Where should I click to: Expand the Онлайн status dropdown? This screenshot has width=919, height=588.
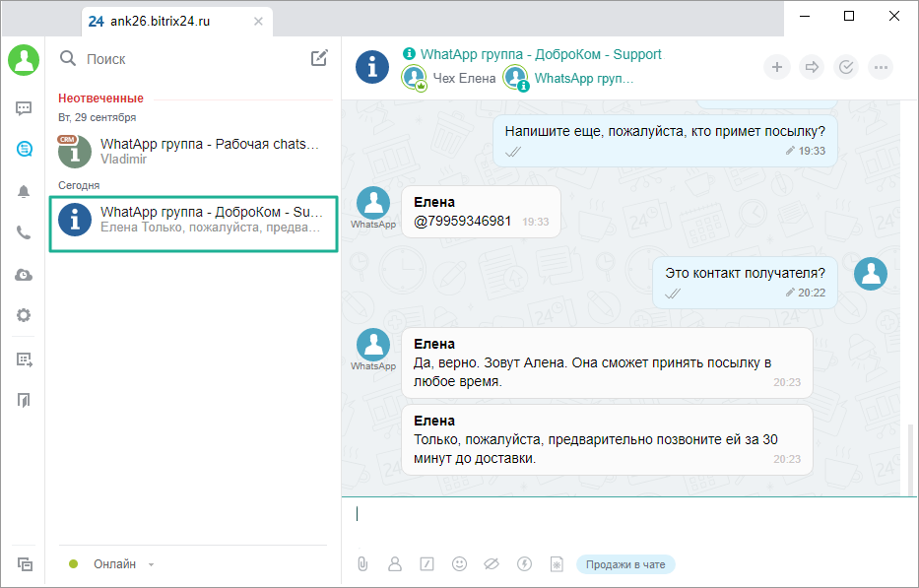coord(151,564)
